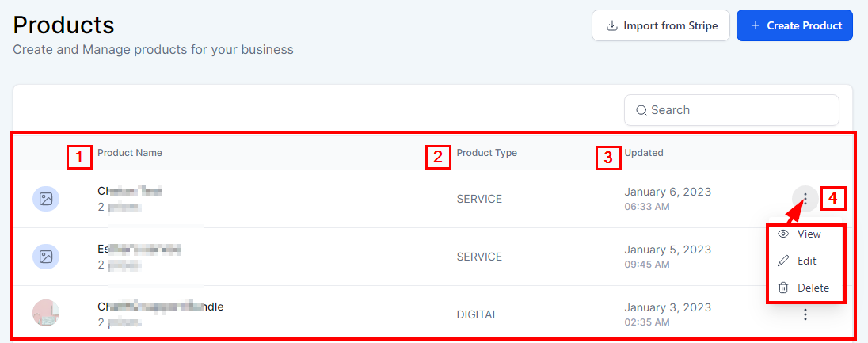This screenshot has height=343, width=868.
Task: Click the Product Type column header
Action: (486, 153)
